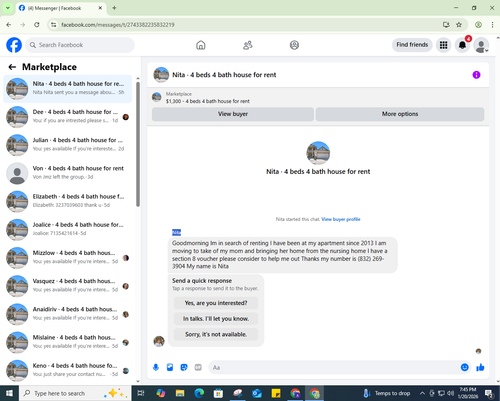
Task: Attach a file with the photo icon
Action: coord(170,367)
